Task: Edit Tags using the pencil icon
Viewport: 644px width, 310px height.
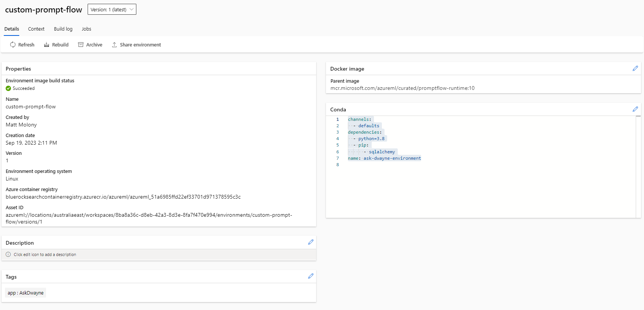Action: 310,276
